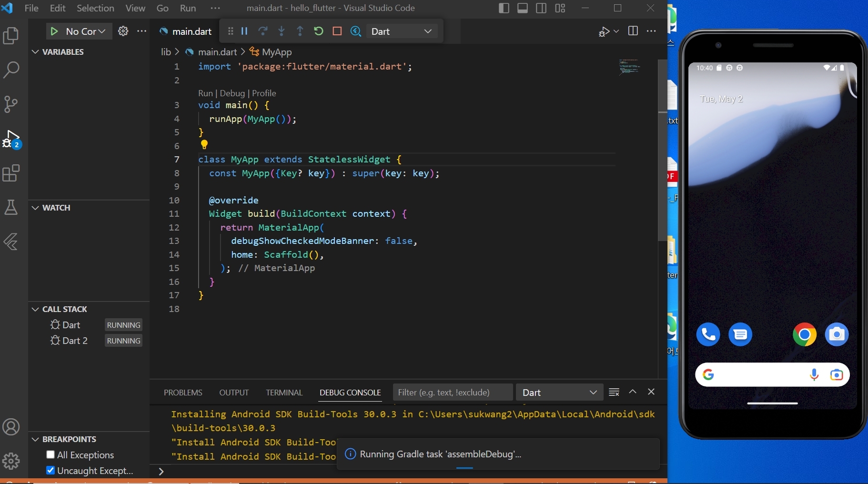Toggle Panel layout button
Screen dimensions: 868x484
click(523, 8)
